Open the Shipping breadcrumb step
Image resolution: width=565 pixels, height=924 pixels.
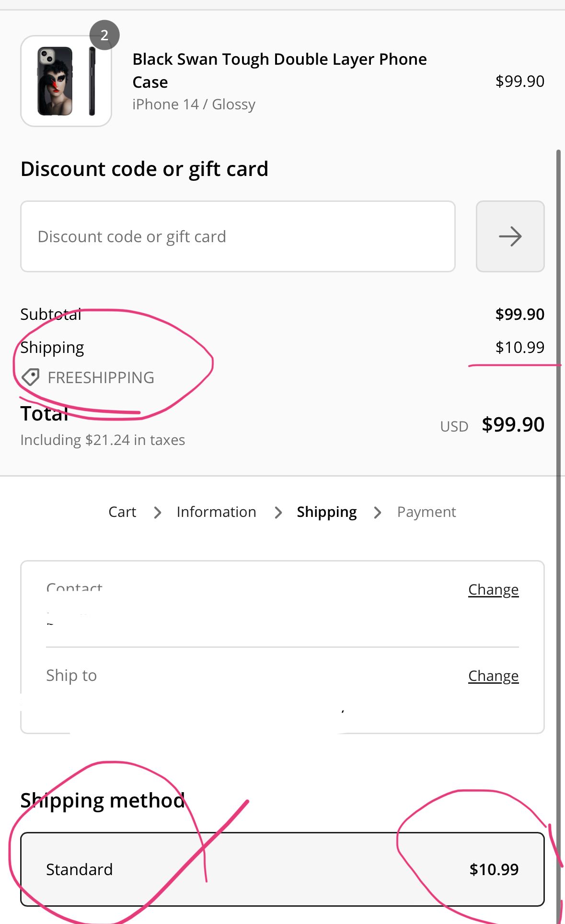point(326,512)
